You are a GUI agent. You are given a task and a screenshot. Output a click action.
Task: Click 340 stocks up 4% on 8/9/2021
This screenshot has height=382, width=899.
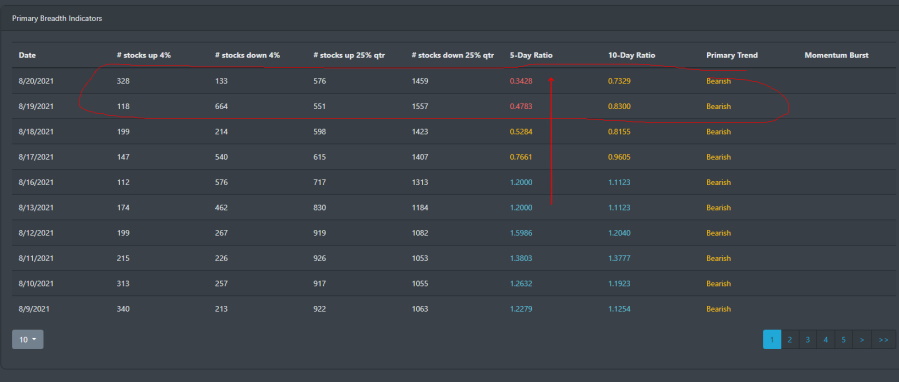123,309
